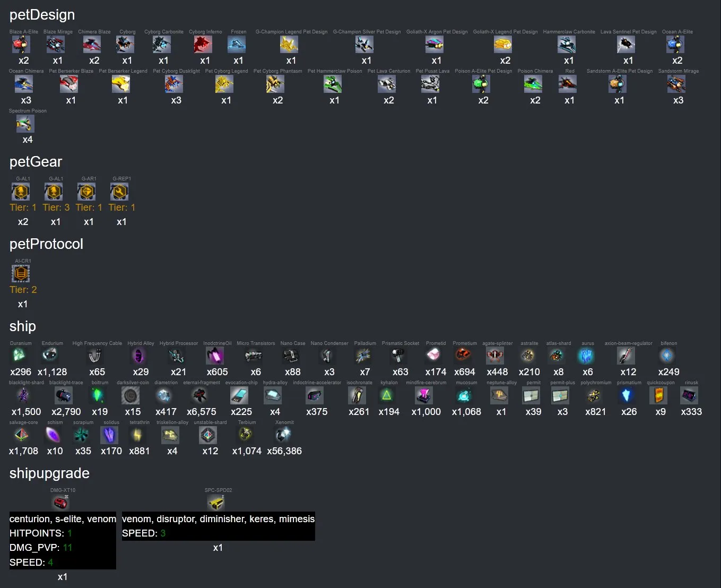Click the DMG_PVP: 11 stat line
The height and width of the screenshot is (588, 721).
41,548
